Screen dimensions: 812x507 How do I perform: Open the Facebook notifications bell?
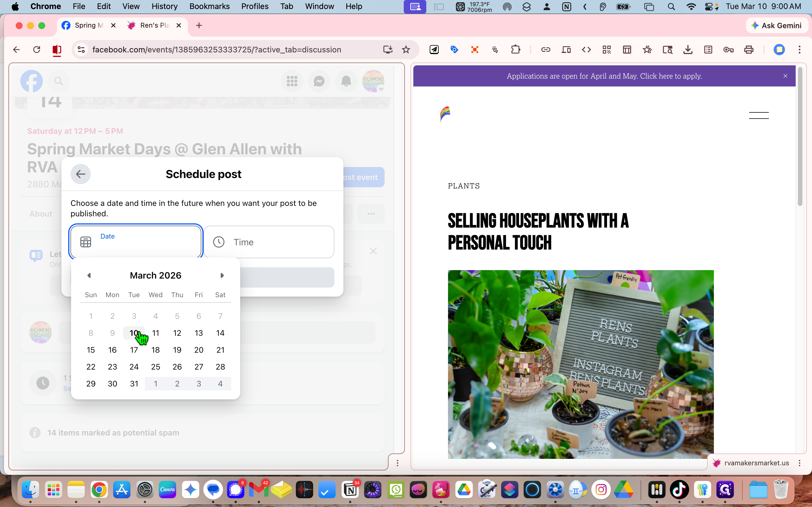346,81
